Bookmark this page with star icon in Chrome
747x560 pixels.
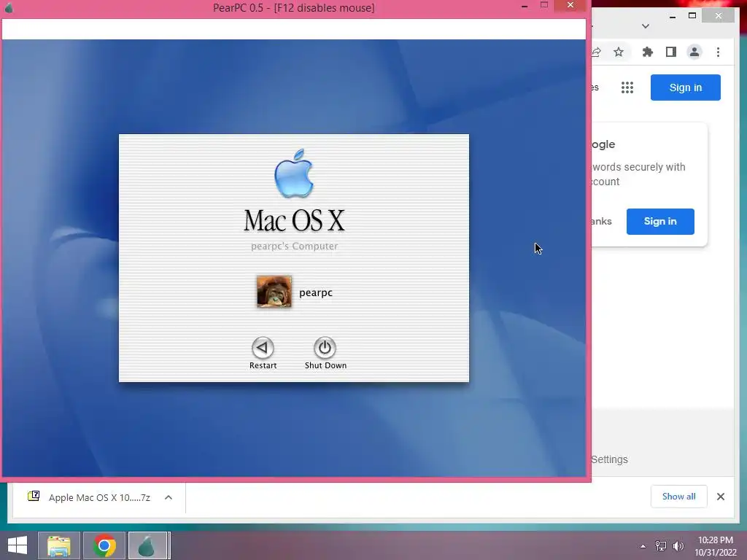tap(619, 52)
